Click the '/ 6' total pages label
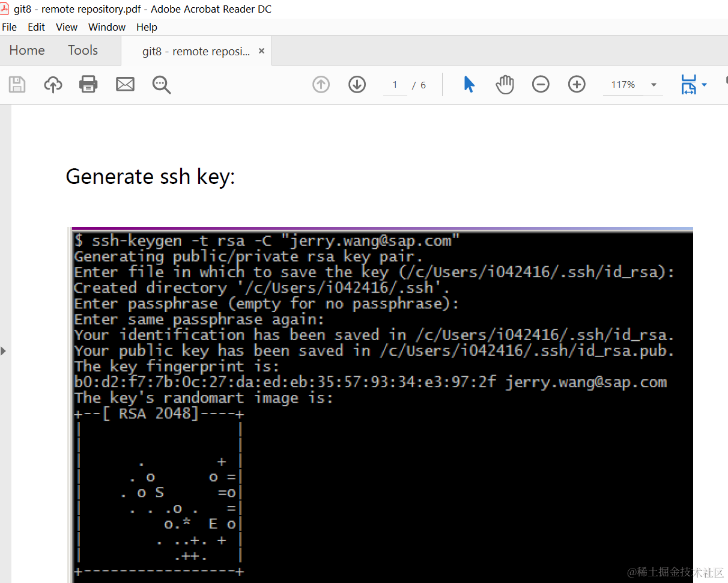The image size is (728, 583). [419, 85]
